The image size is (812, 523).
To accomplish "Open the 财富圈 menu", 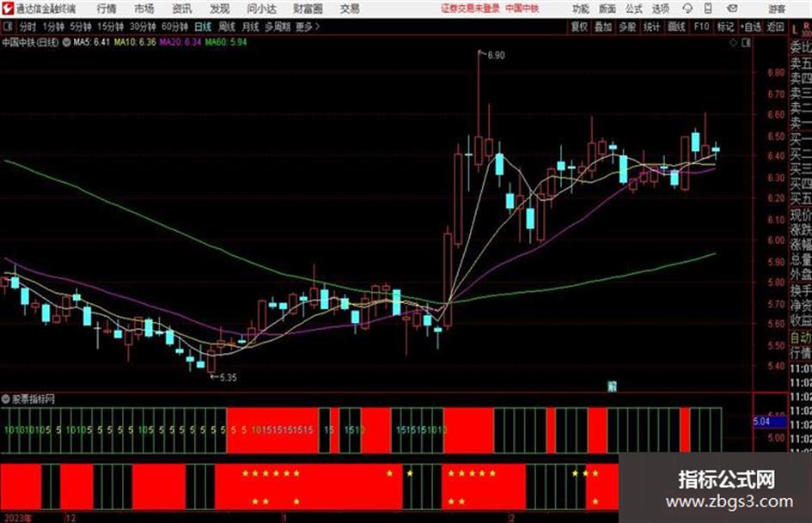I will [x=308, y=9].
